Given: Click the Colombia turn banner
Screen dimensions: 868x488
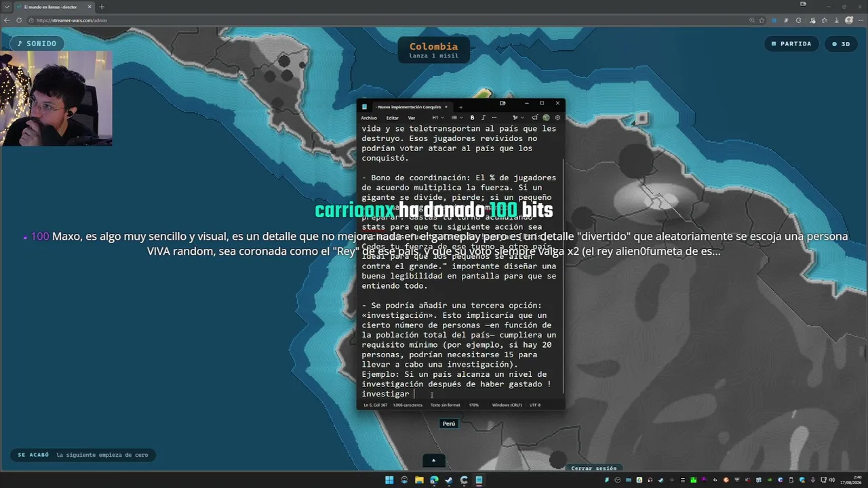Looking at the screenshot, I should [433, 49].
